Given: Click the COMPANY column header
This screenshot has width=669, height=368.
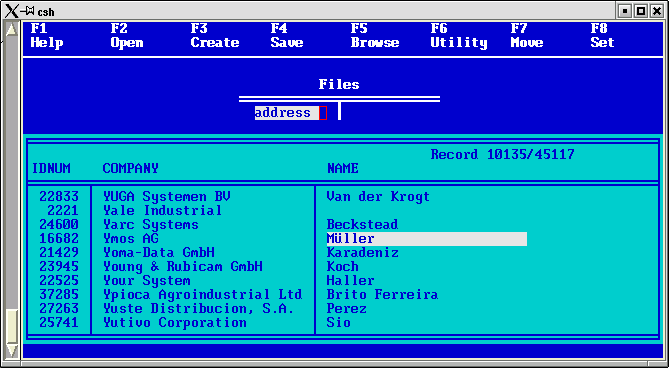Looking at the screenshot, I should click(131, 168).
